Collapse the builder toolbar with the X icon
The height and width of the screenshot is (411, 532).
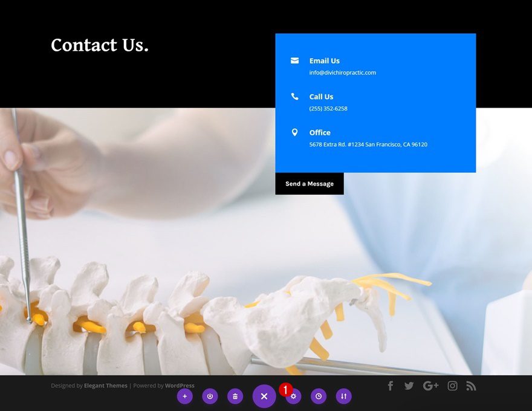264,396
